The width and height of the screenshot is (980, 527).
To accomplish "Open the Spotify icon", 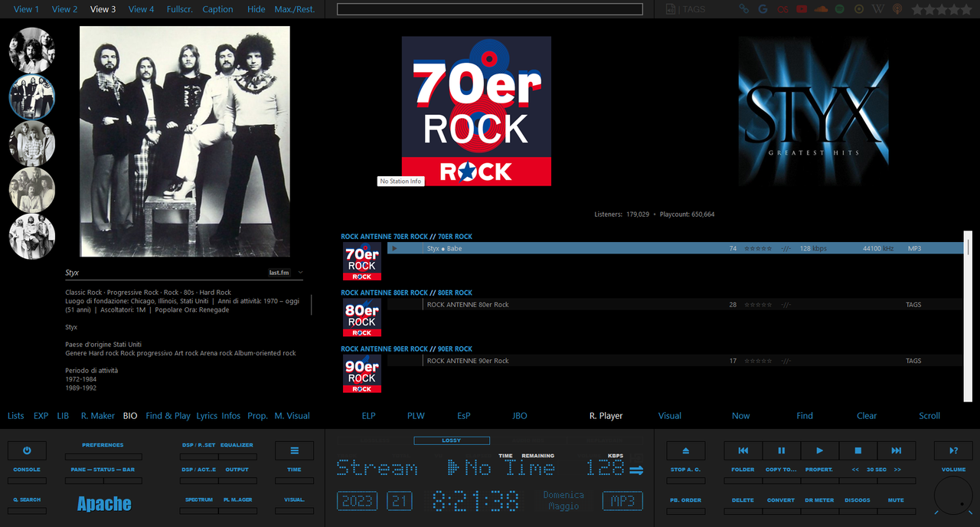I will [x=840, y=9].
